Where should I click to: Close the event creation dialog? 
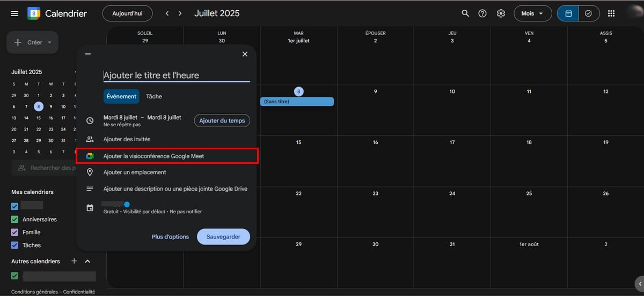pos(245,54)
